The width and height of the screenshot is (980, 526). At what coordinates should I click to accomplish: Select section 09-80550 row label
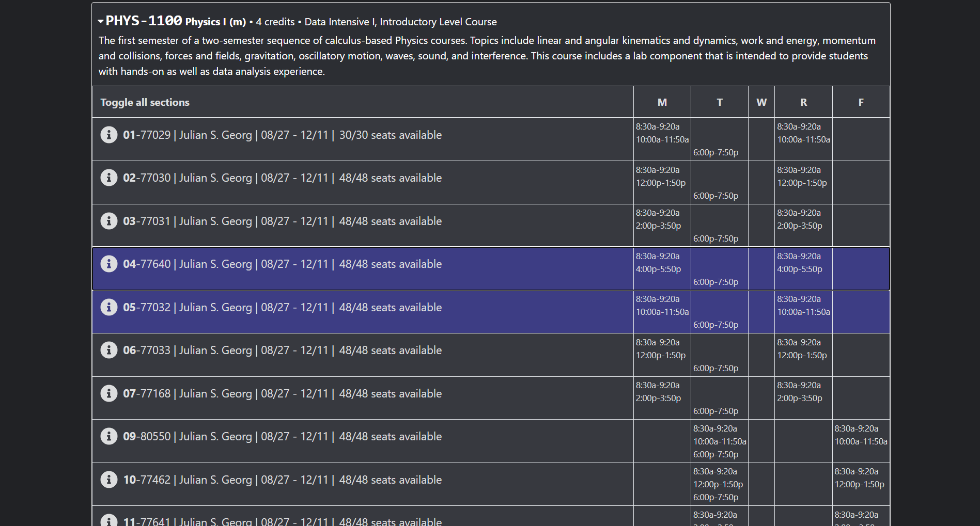(282, 436)
